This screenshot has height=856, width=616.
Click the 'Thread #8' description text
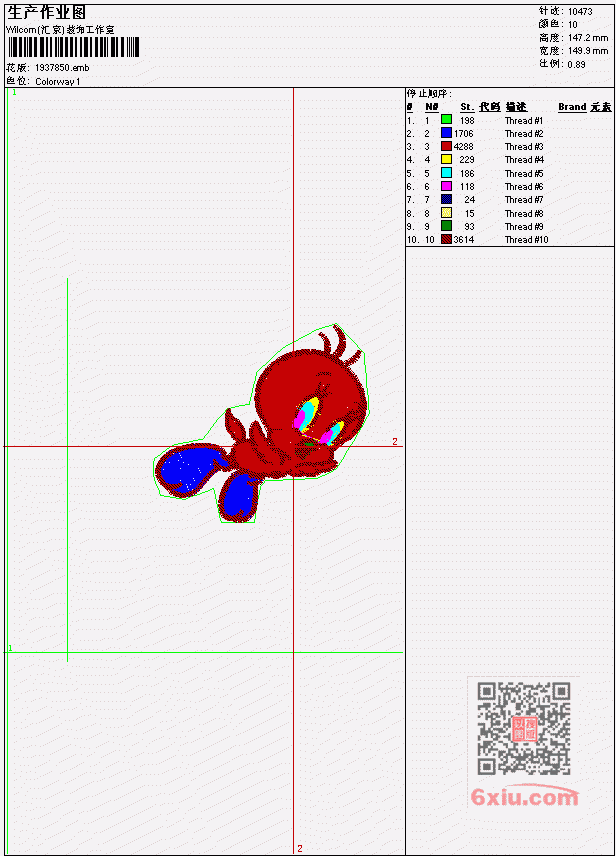[x=524, y=214]
